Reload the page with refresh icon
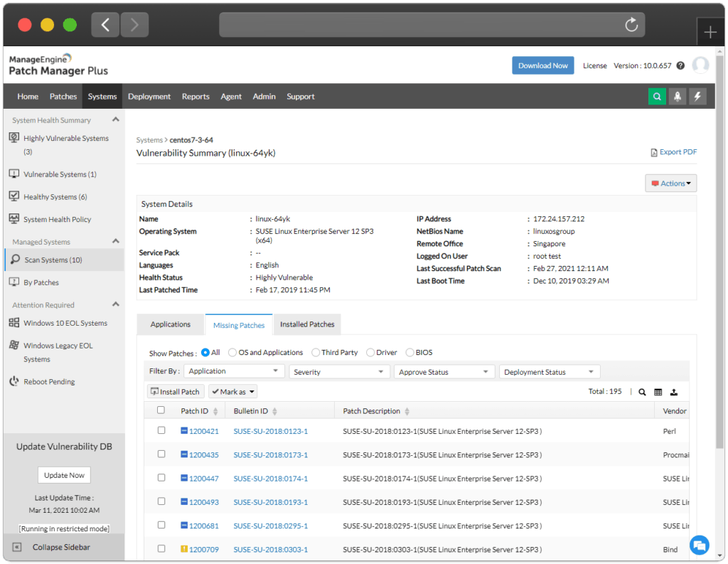The height and width of the screenshot is (564, 728). [x=631, y=25]
